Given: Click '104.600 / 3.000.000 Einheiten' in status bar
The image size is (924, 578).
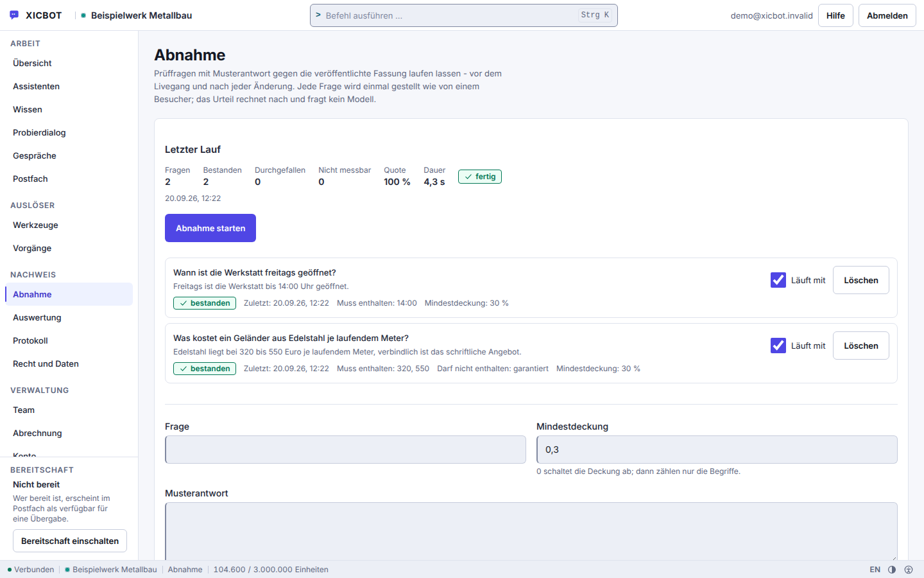Looking at the screenshot, I should (x=271, y=570).
